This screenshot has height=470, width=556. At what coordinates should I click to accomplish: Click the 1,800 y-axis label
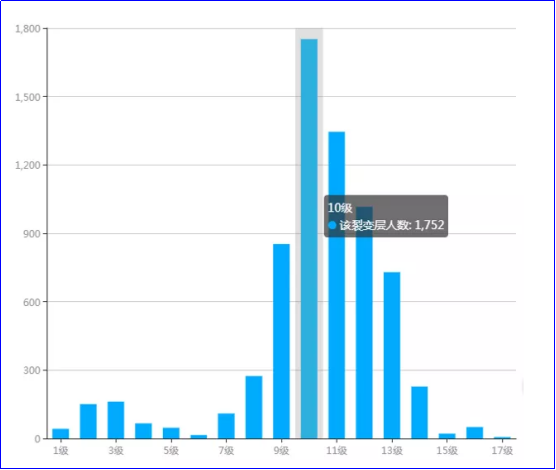tap(28, 29)
